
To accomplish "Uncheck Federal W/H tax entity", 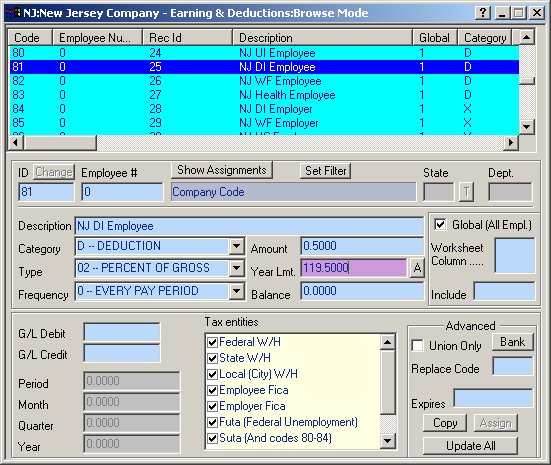I will (x=212, y=342).
